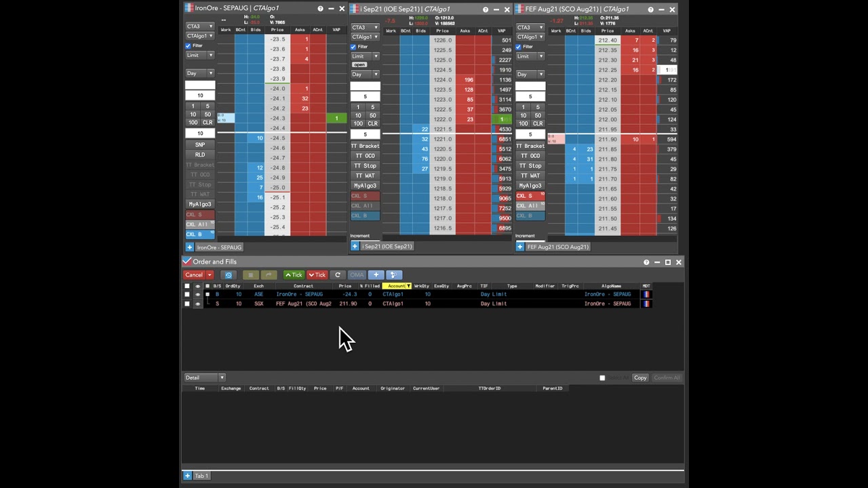The height and width of the screenshot is (488, 868).
Task: Click pink working sell cell at 211.90
Action: (555, 139)
